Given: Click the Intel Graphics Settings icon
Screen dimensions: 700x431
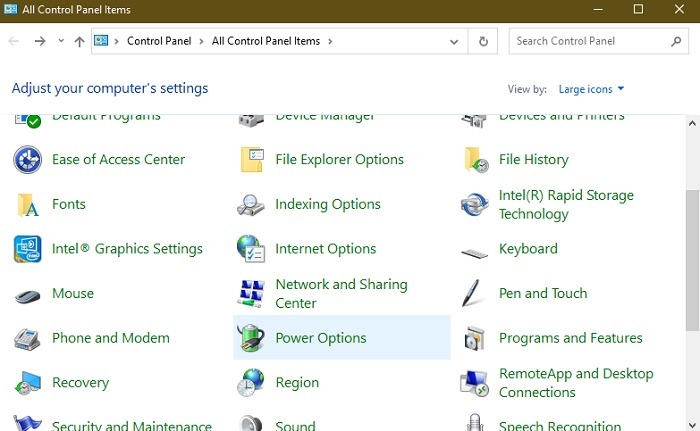Looking at the screenshot, I should [28, 249].
